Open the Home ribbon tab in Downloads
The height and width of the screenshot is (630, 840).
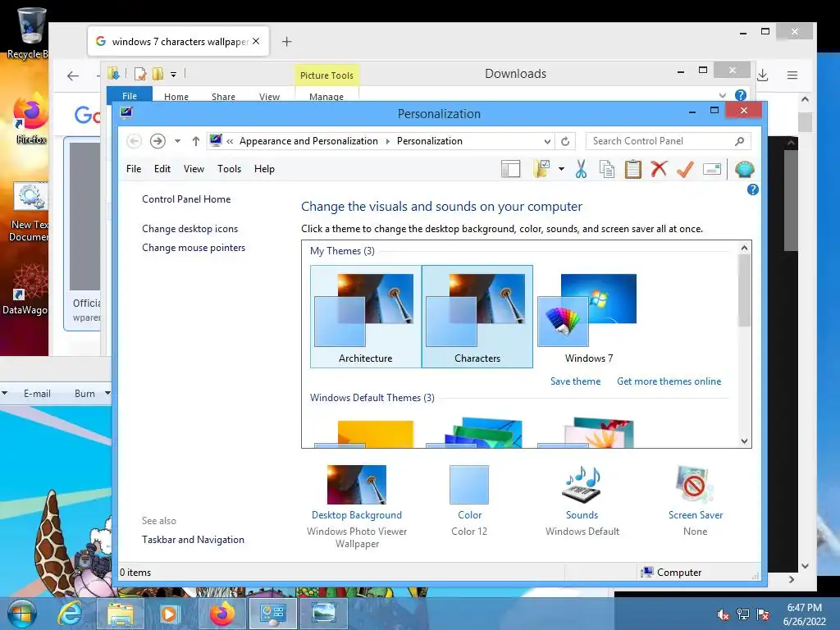click(x=176, y=97)
